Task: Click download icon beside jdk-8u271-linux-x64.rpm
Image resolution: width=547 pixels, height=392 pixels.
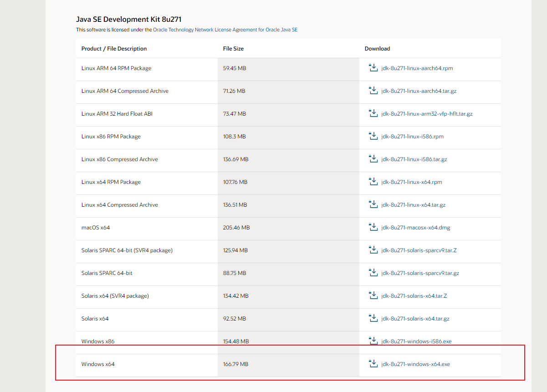Action: click(373, 182)
